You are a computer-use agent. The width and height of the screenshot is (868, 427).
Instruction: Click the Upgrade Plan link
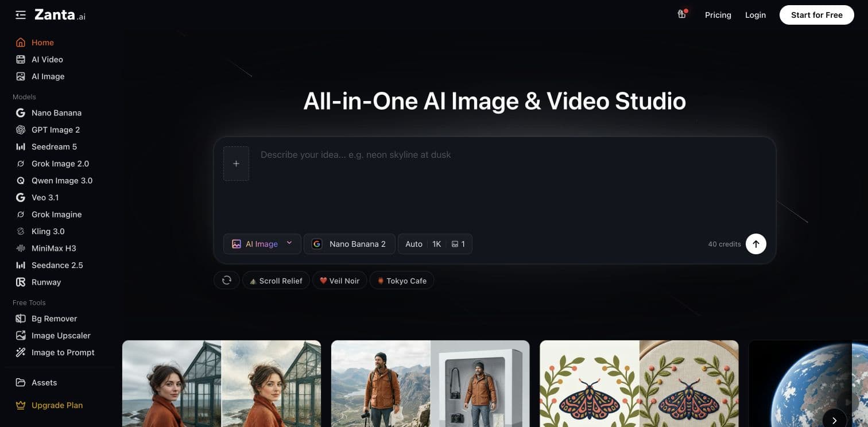57,405
